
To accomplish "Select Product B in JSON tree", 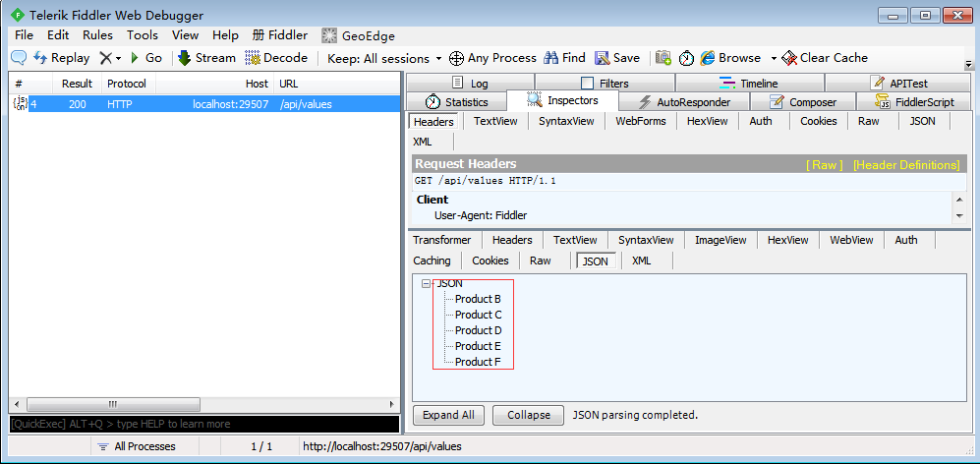I will click(x=478, y=299).
